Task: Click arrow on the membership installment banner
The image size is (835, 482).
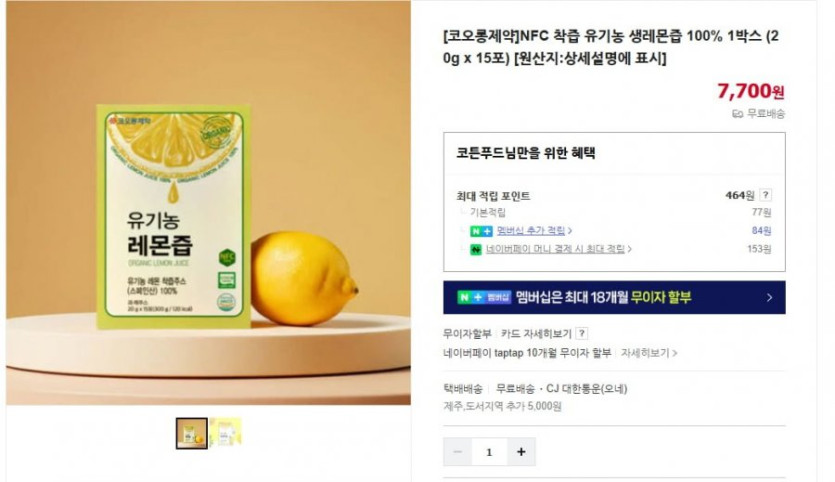Action: tap(769, 298)
